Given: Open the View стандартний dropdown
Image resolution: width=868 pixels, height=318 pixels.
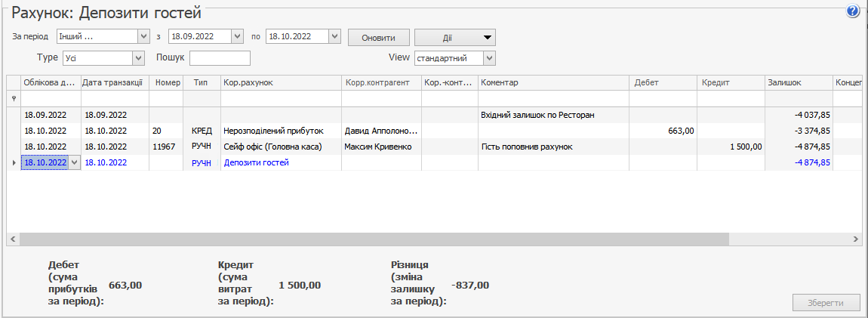Looking at the screenshot, I should (x=489, y=58).
